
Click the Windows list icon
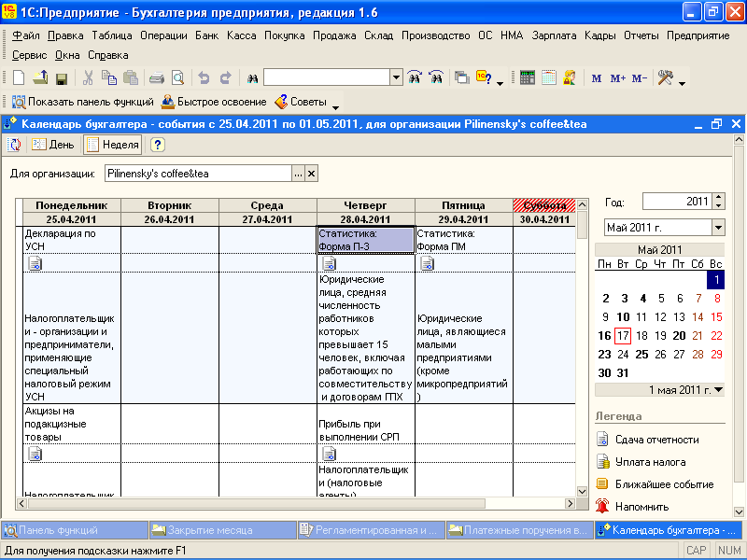tap(461, 77)
